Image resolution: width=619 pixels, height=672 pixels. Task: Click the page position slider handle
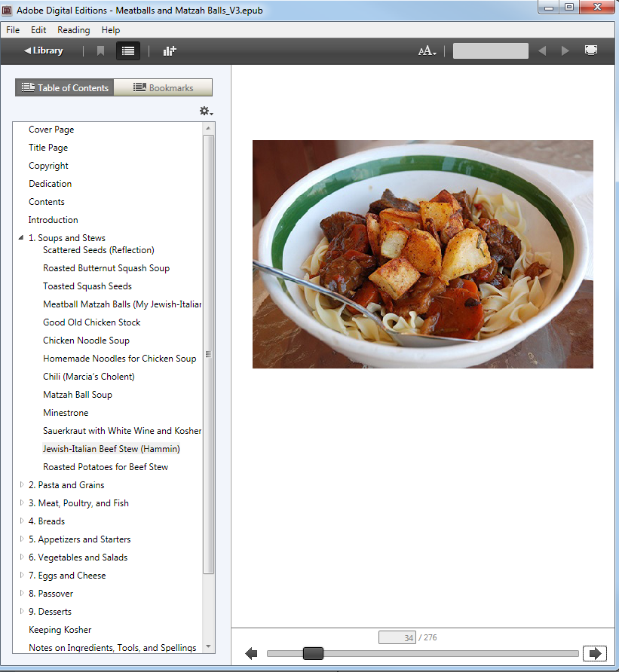[x=313, y=653]
